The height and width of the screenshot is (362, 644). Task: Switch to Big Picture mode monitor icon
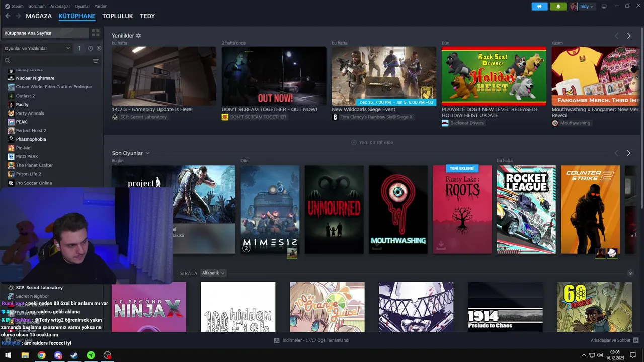(x=604, y=6)
